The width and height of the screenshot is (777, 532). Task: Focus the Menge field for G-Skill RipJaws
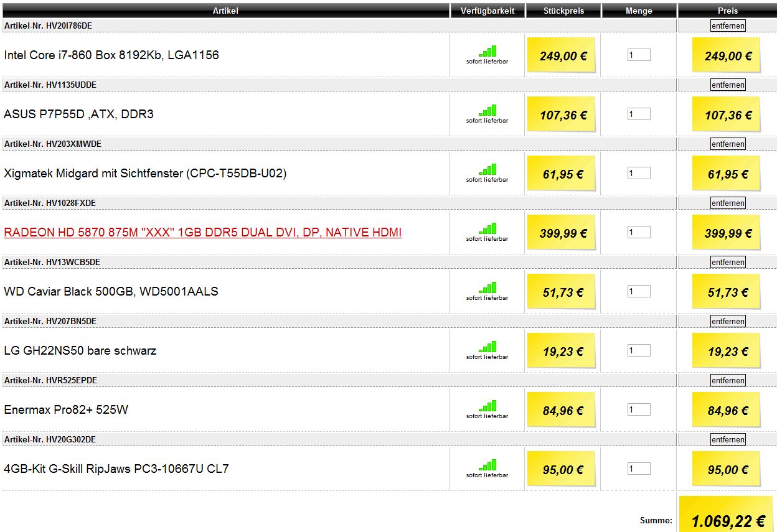pyautogui.click(x=639, y=469)
